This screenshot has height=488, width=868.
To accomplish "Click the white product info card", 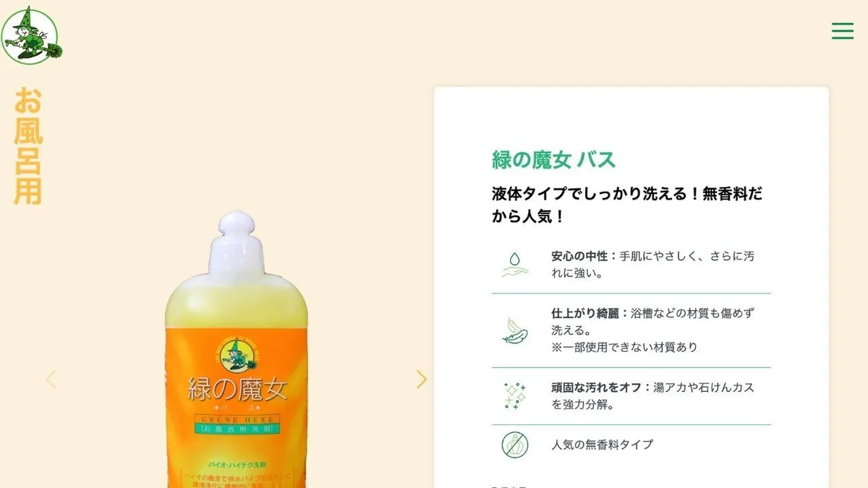I will 631,288.
